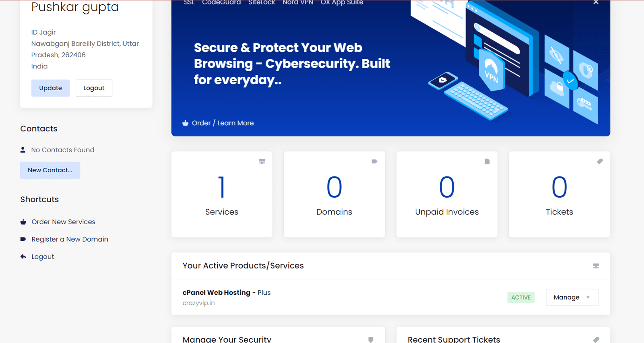
Task: Click the tag icon on Domains card
Action: click(374, 161)
